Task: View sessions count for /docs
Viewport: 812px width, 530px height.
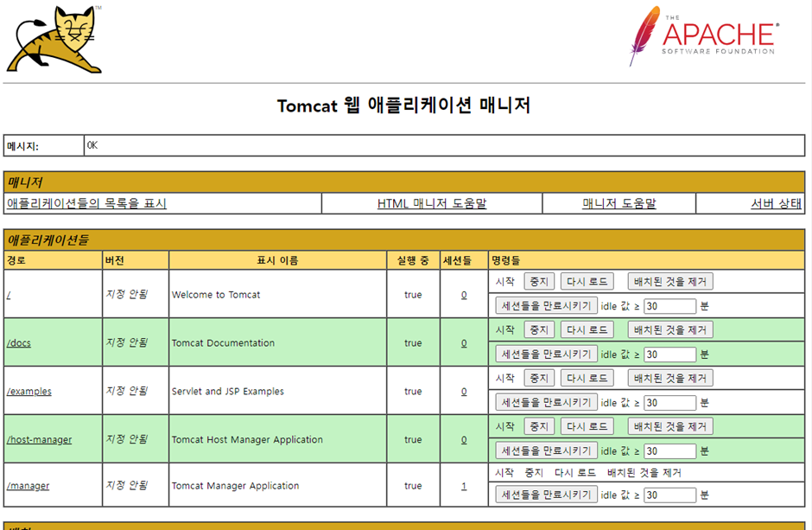Action: (x=464, y=343)
